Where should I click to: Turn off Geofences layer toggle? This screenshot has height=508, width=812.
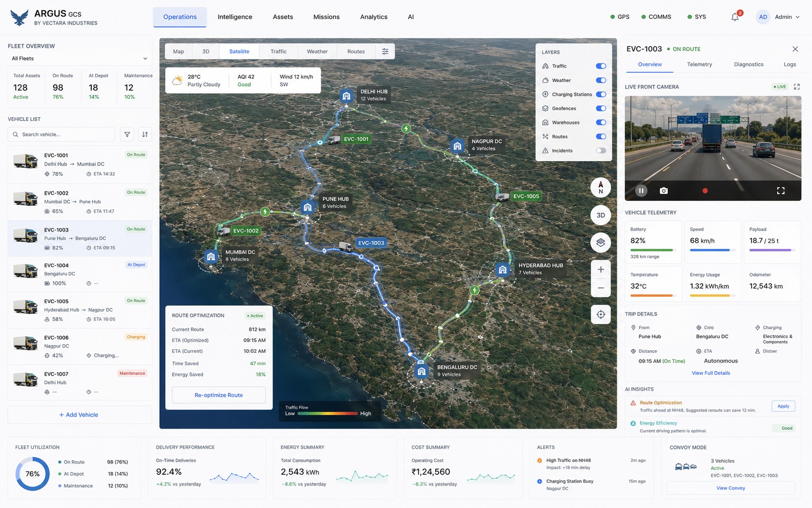[601, 109]
